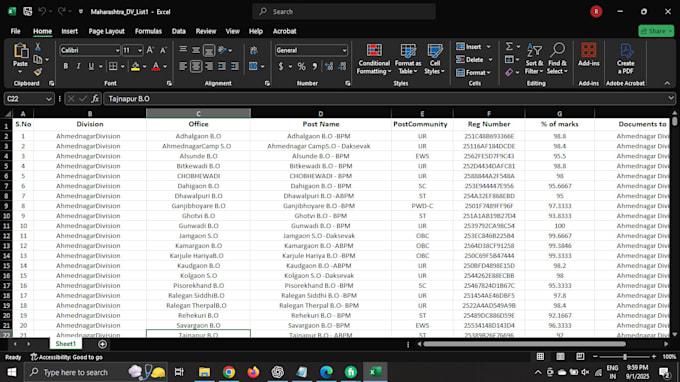Apply Wrap Text to cell
The image size is (680, 382).
click(x=254, y=50)
